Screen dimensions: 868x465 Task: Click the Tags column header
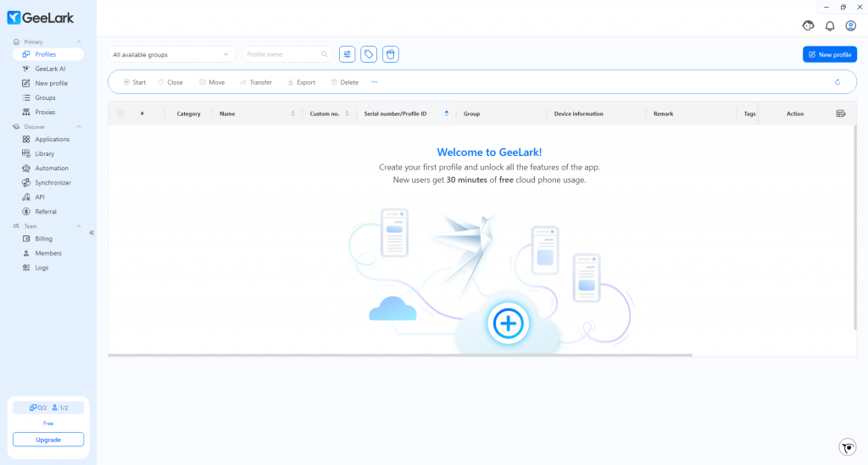(x=749, y=113)
